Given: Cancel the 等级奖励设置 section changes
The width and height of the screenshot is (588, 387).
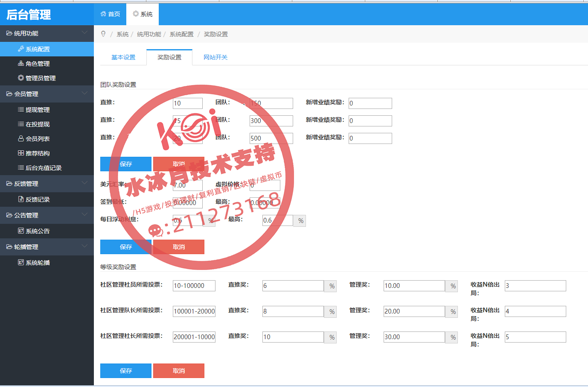Looking at the screenshot, I should pyautogui.click(x=179, y=371).
